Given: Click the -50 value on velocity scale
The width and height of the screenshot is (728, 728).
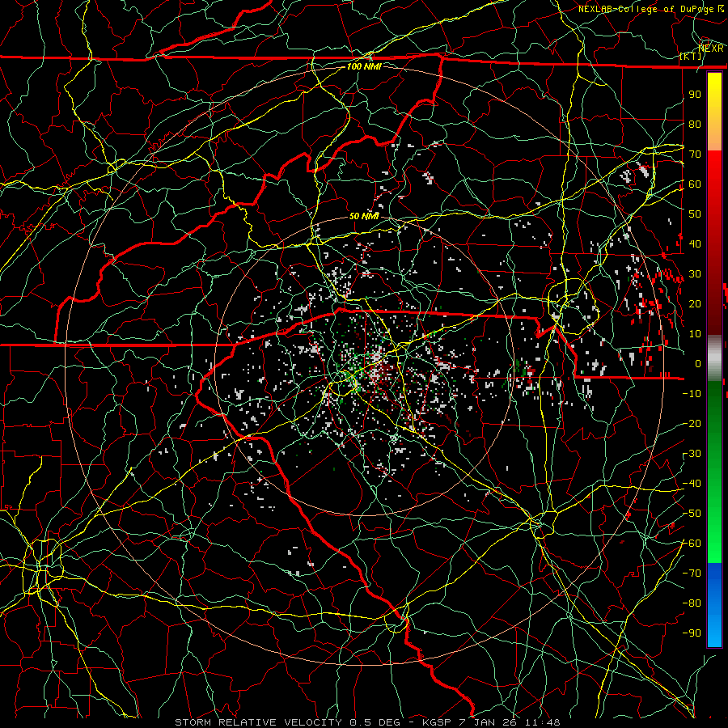Looking at the screenshot, I should 692,514.
